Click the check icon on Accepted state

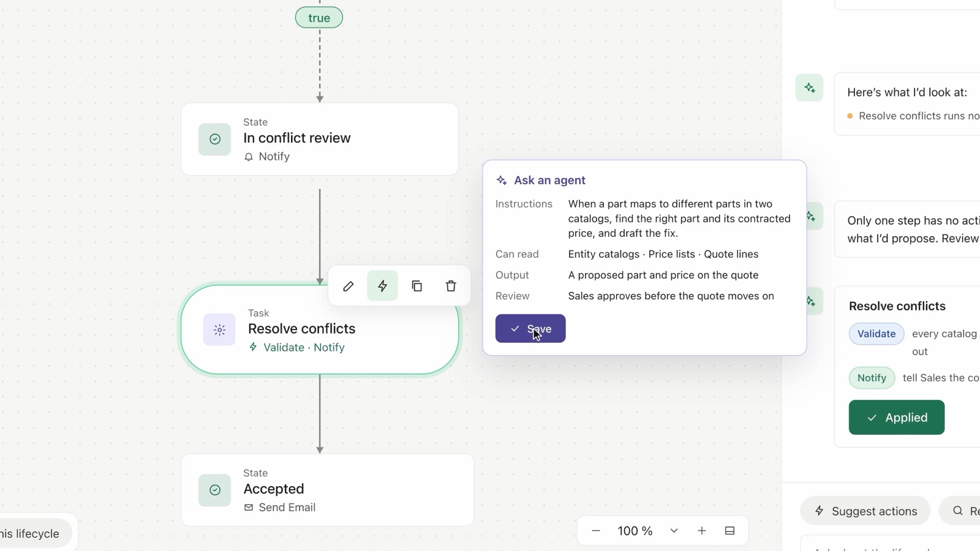pyautogui.click(x=214, y=490)
